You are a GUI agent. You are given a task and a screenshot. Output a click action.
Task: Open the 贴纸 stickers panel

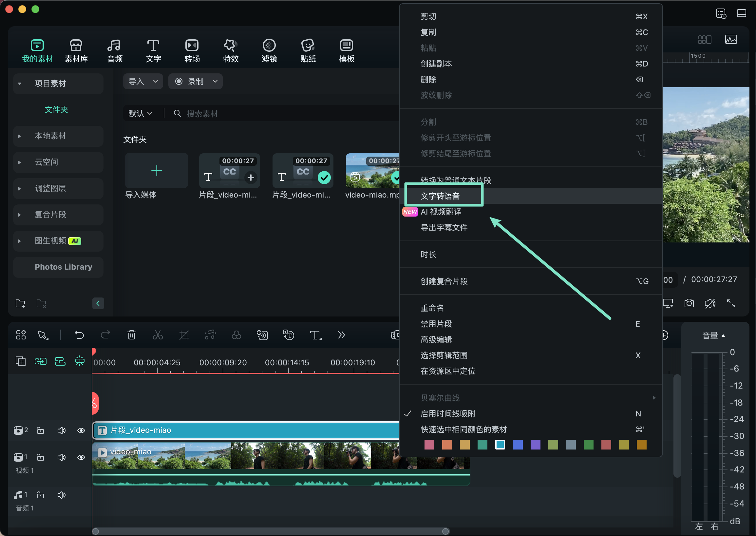308,50
